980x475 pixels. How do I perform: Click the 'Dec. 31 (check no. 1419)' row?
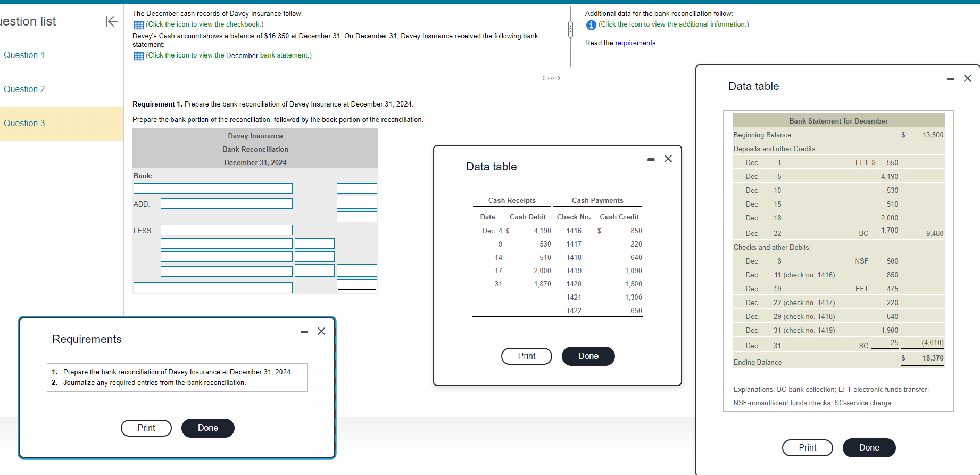click(838, 331)
